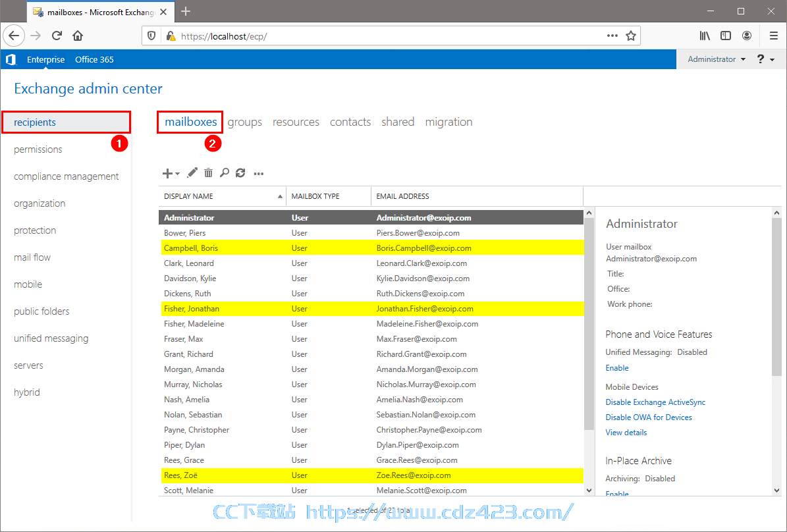Select the Rees, Zoë mailbox row
This screenshot has width=787, height=532.
click(x=371, y=475)
